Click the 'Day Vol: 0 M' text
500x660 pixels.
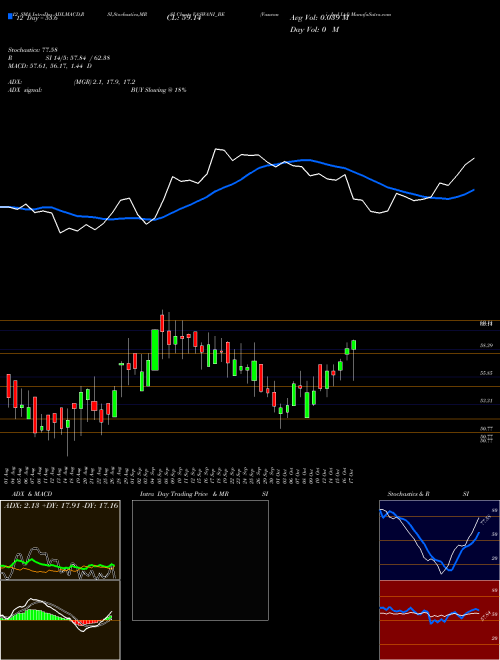pos(314,30)
